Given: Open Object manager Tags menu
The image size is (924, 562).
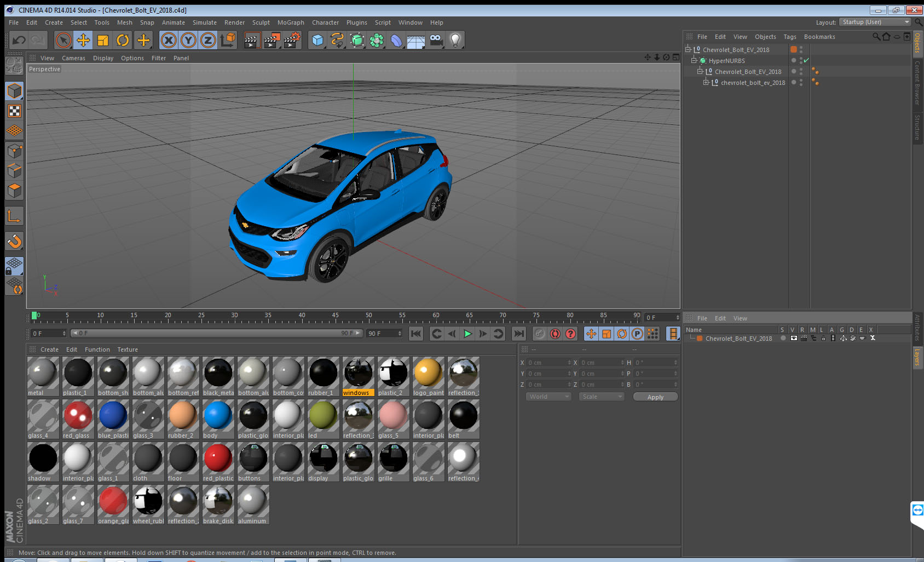Looking at the screenshot, I should [789, 37].
